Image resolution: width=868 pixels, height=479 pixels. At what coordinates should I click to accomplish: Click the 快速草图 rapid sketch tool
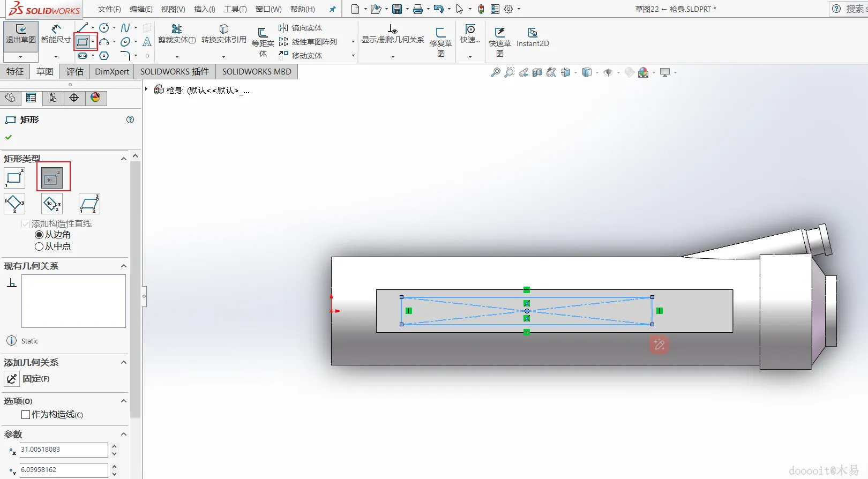point(500,42)
